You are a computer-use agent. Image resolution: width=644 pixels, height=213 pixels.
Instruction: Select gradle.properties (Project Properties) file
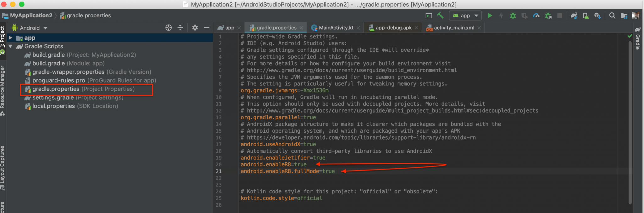80,89
